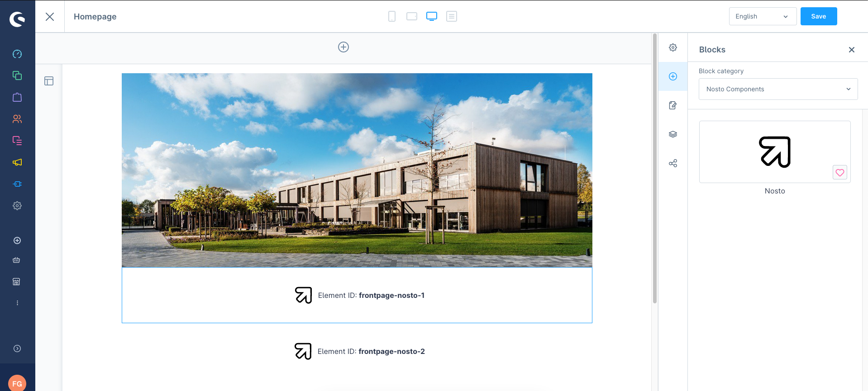Click the Save button

(818, 17)
